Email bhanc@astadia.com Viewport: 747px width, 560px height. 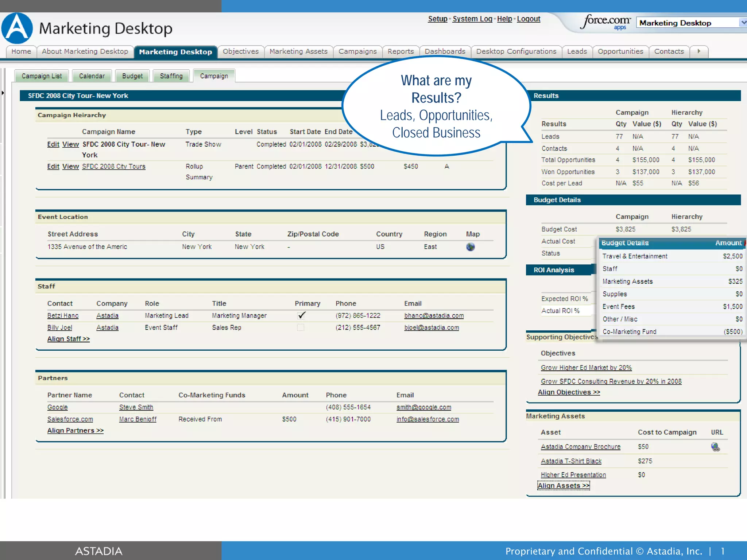434,316
